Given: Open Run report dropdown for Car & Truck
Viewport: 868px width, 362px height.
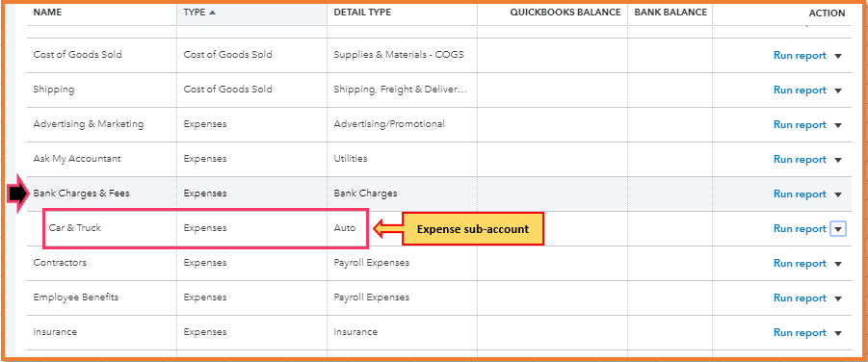Looking at the screenshot, I should (838, 228).
